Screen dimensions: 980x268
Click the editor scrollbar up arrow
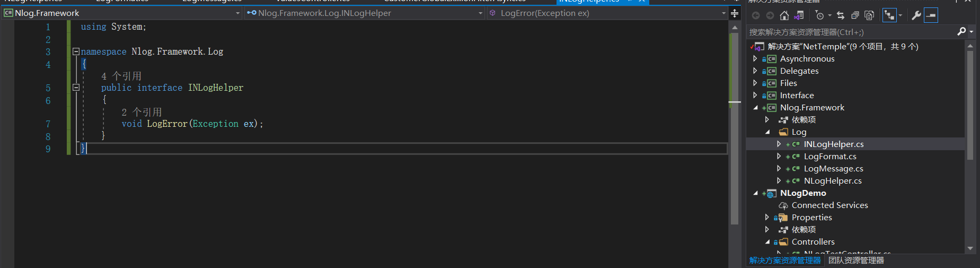pos(735,27)
